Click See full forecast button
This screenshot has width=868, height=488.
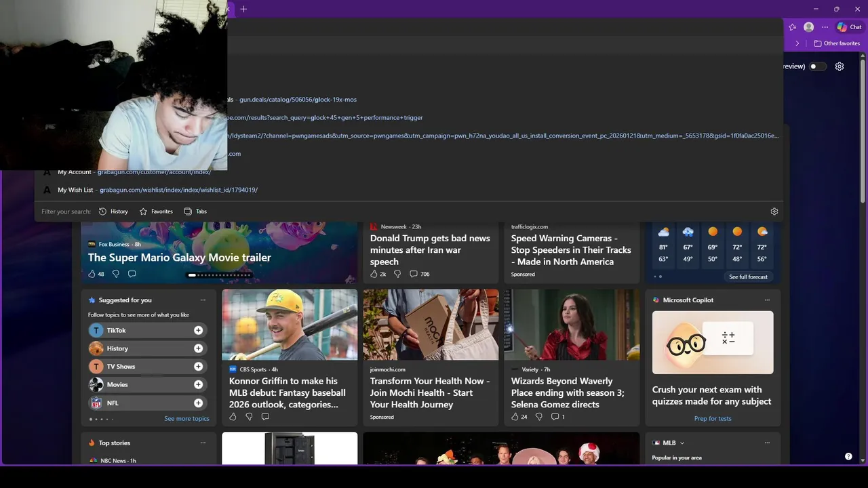point(748,277)
